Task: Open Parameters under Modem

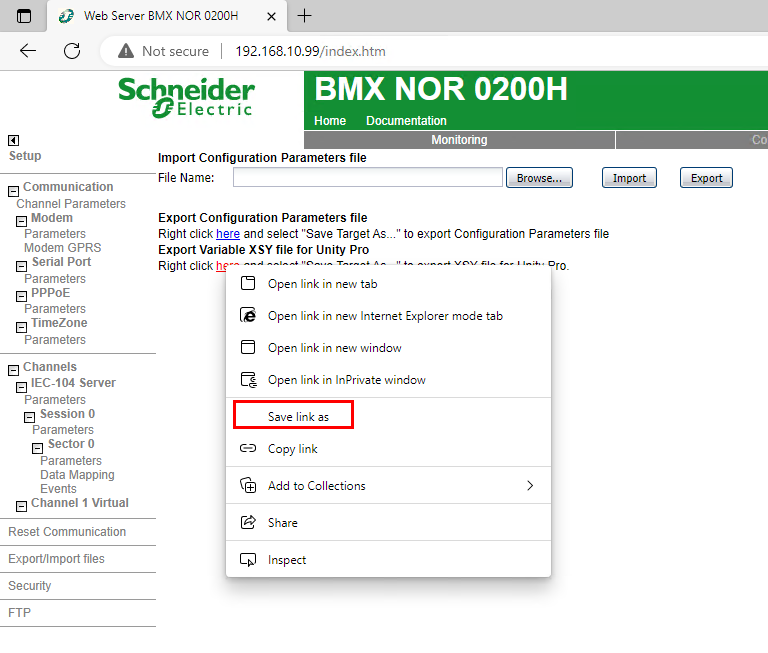Action: [x=55, y=234]
